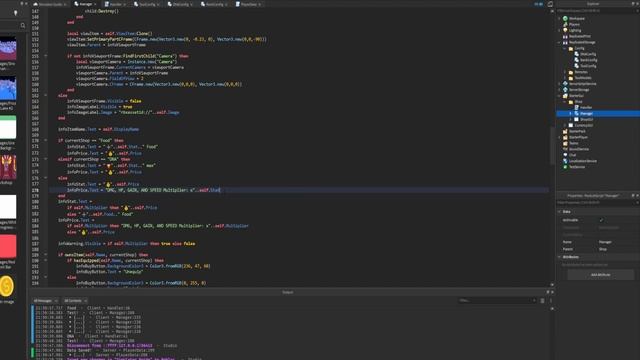Click the Filter Properties search field

click(x=598, y=202)
